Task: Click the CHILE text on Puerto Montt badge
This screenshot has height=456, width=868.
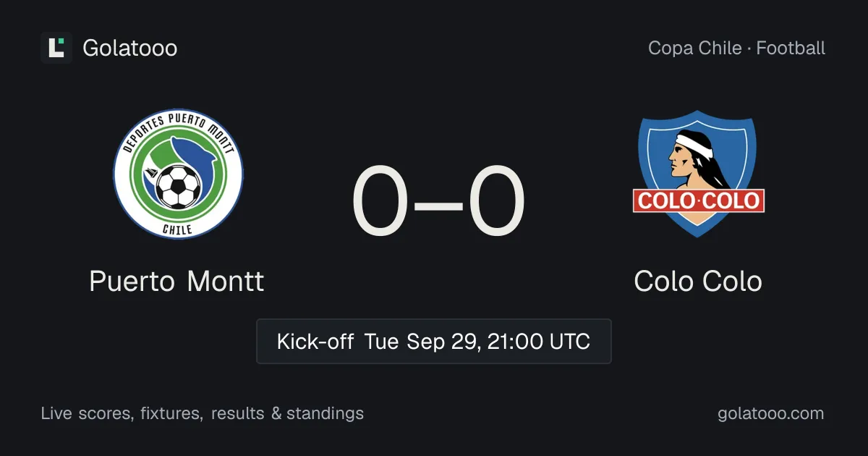Action: click(x=178, y=228)
